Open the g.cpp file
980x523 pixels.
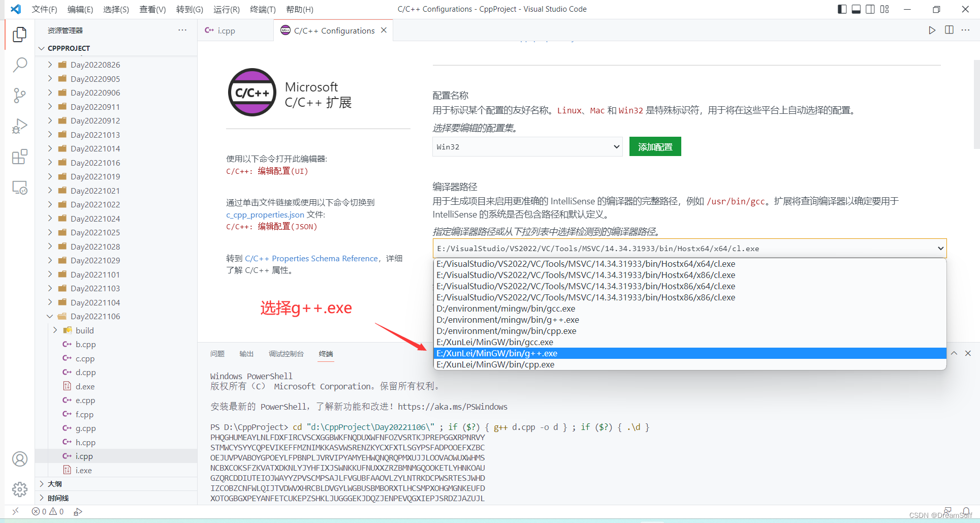pyautogui.click(x=85, y=428)
